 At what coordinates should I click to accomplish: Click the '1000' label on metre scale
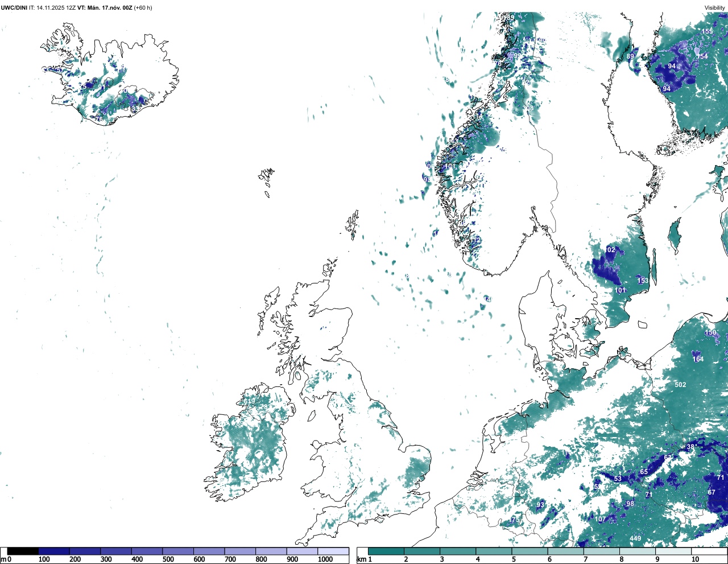[325, 559]
